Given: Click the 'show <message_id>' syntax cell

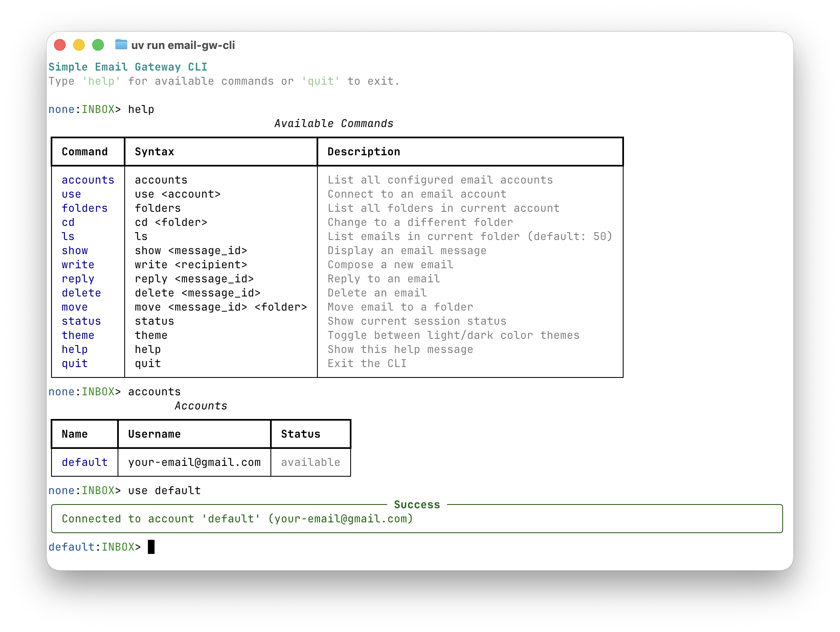Looking at the screenshot, I should (x=191, y=250).
